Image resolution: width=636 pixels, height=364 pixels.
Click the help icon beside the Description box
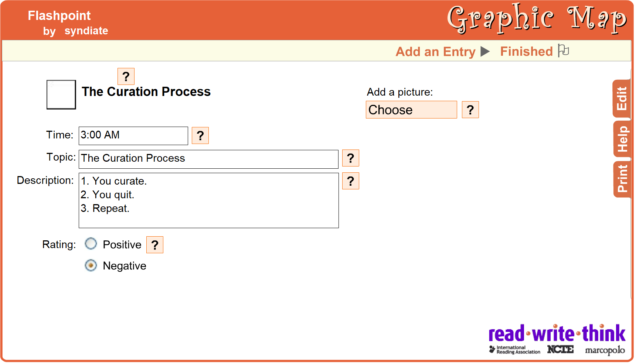point(350,181)
